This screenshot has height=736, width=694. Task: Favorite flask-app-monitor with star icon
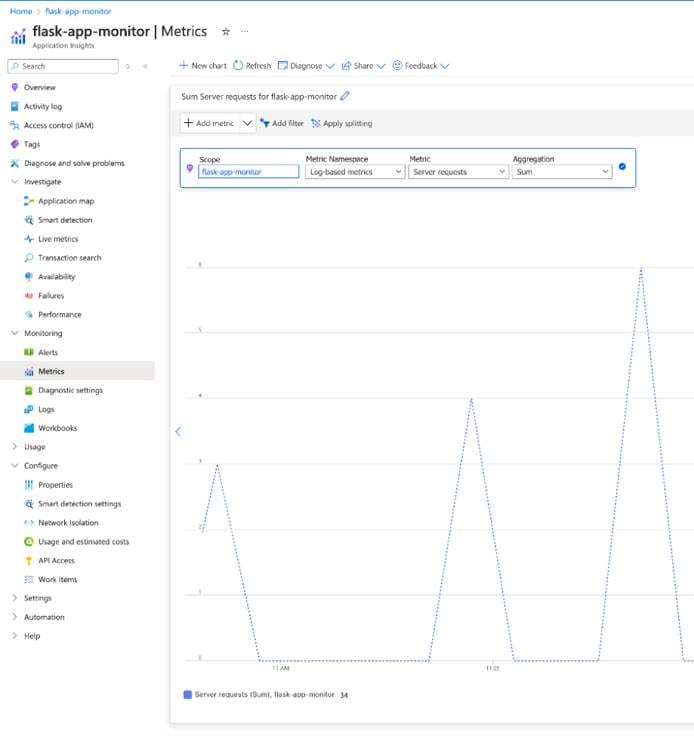pyautogui.click(x=226, y=31)
